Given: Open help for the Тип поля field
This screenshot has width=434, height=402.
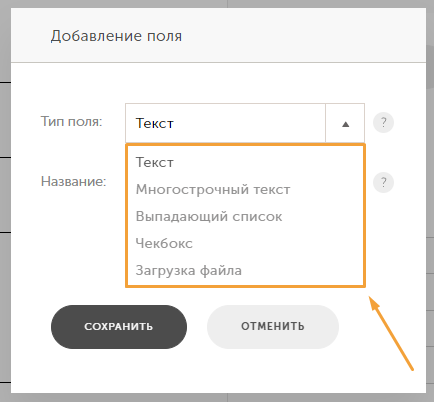Looking at the screenshot, I should (383, 123).
